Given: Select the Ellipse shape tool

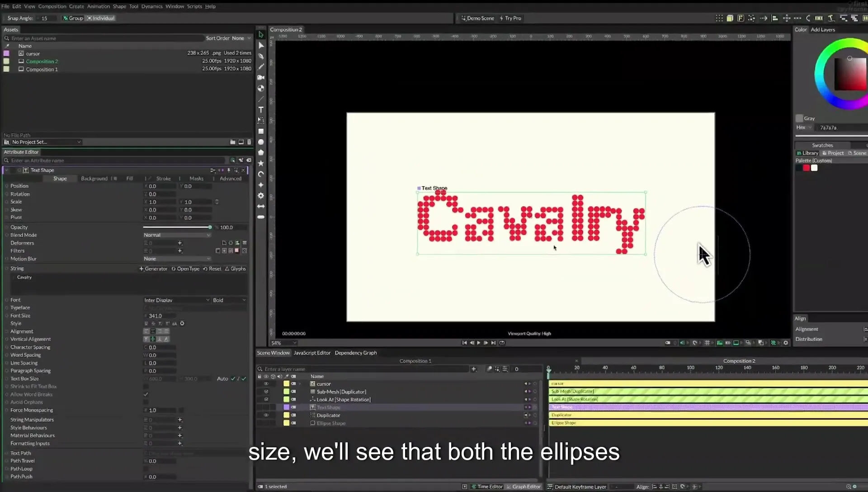Looking at the screenshot, I should tap(261, 142).
